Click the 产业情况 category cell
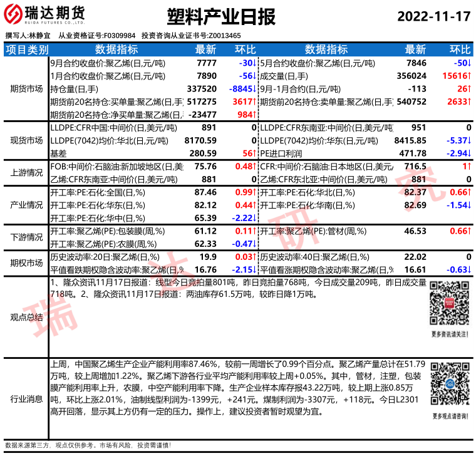 [26, 205]
